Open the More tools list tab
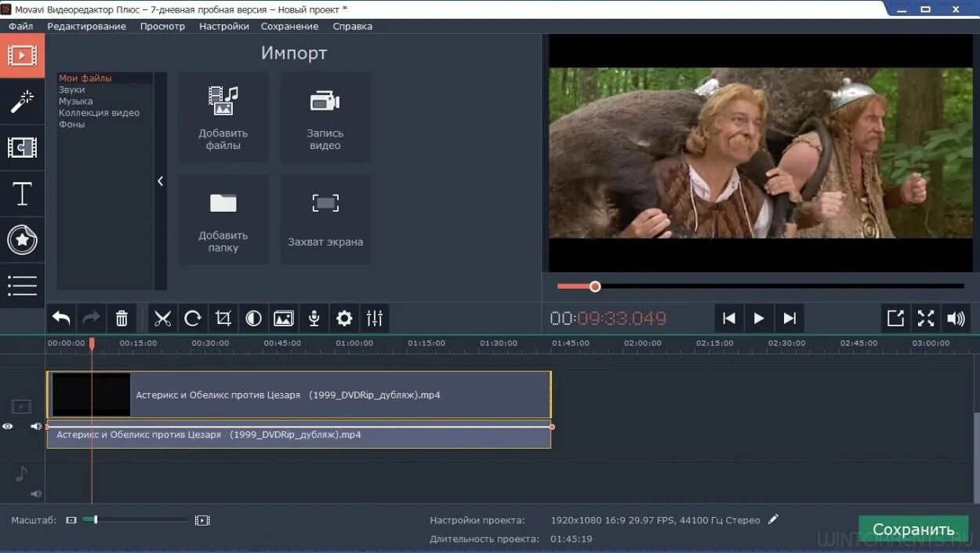 [x=22, y=286]
